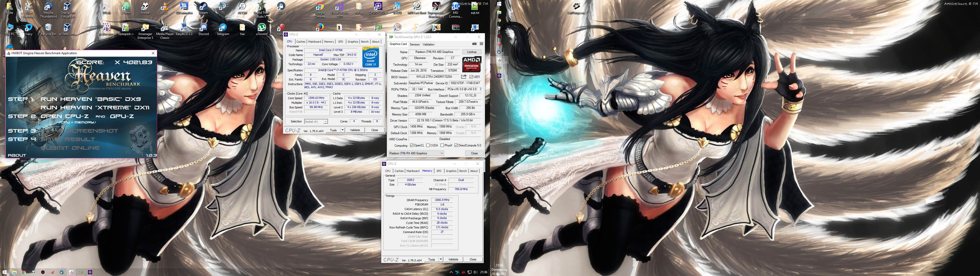Open the EasyBCD 2.3 desktop icon
The image size is (980, 276).
[x=184, y=29]
